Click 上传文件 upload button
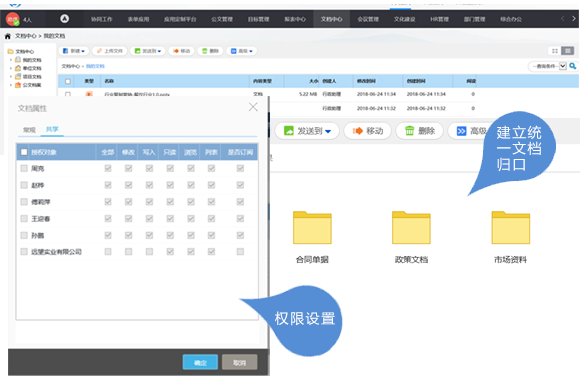Viewport: 580px width, 380px height. click(110, 51)
